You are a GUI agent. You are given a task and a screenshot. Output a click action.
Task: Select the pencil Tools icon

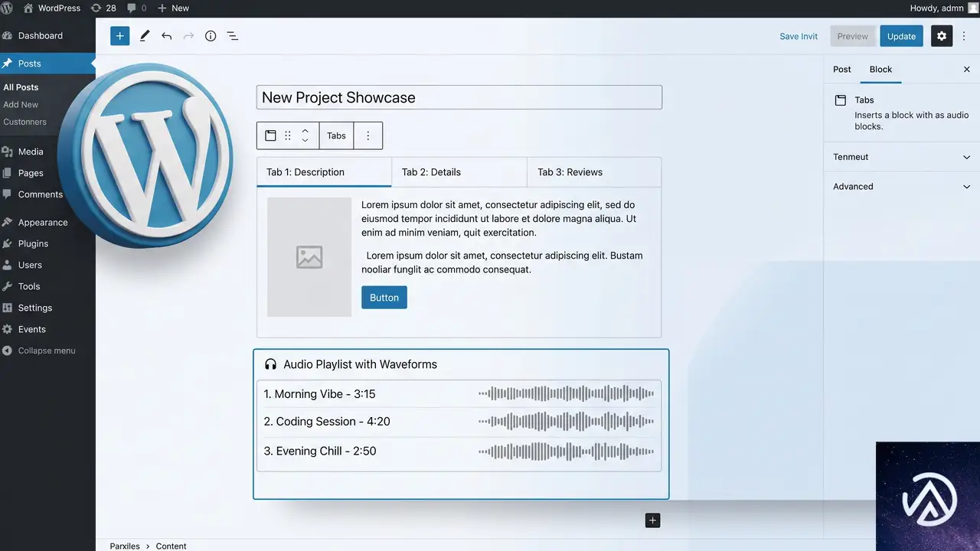(145, 36)
